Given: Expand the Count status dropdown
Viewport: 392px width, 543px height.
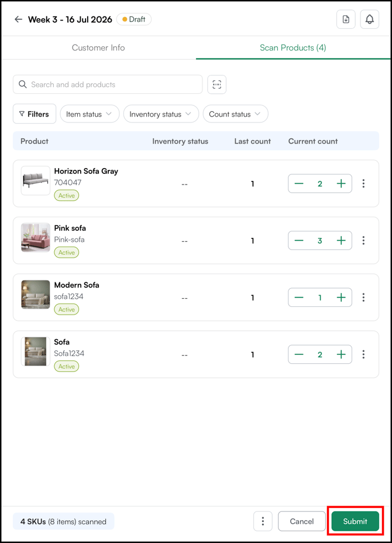Looking at the screenshot, I should (235, 114).
